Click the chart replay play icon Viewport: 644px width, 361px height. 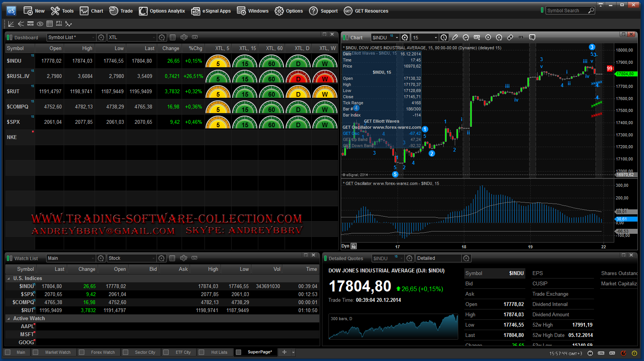pyautogui.click(x=488, y=37)
